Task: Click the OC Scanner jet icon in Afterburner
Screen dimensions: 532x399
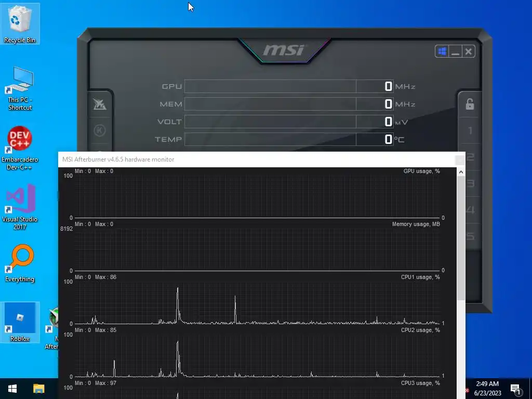Action: [x=100, y=104]
